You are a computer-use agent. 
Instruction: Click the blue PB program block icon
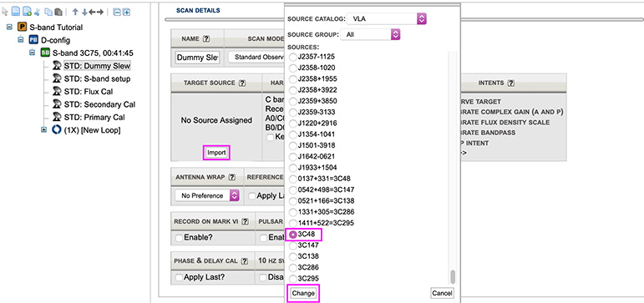[33, 40]
